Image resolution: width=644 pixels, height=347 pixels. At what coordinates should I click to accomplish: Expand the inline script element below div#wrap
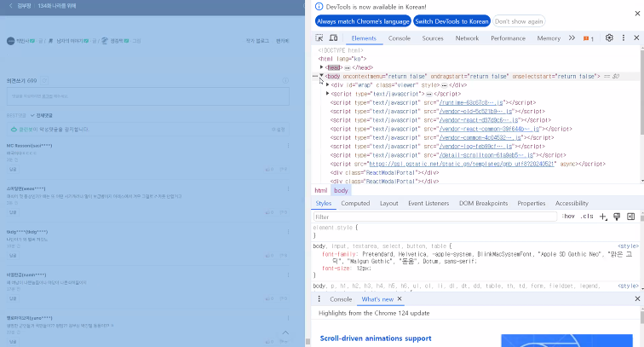327,93
